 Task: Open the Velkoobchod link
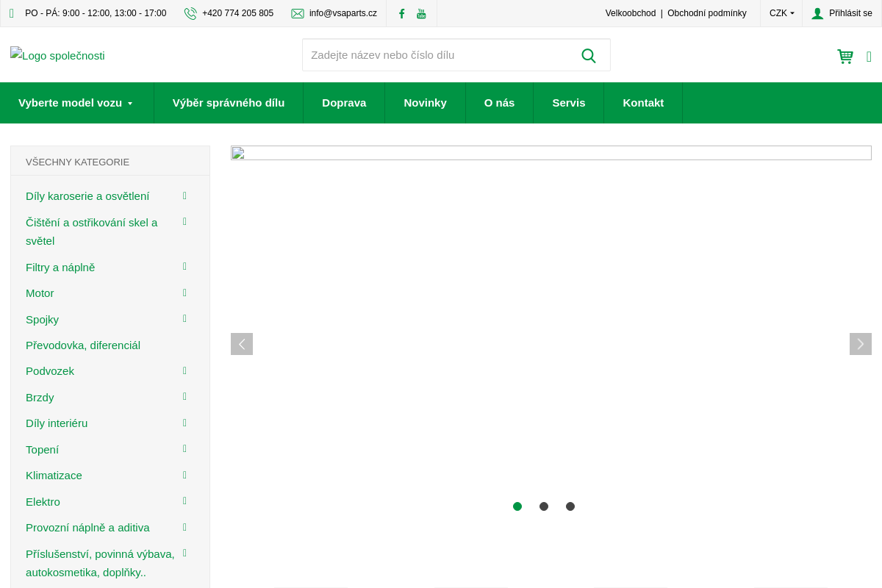click(630, 13)
